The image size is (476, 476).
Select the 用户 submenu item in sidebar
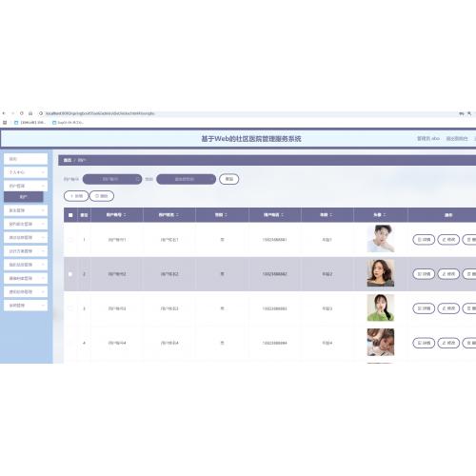pyautogui.click(x=24, y=197)
